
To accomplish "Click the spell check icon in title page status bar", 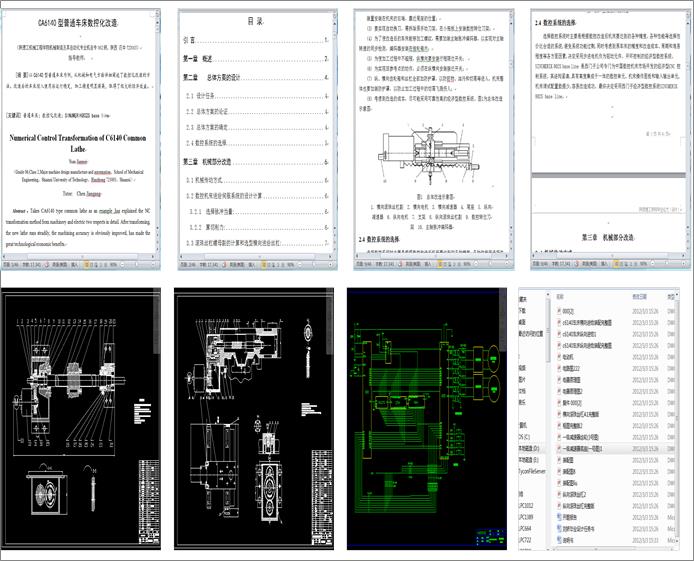I will (x=47, y=265).
